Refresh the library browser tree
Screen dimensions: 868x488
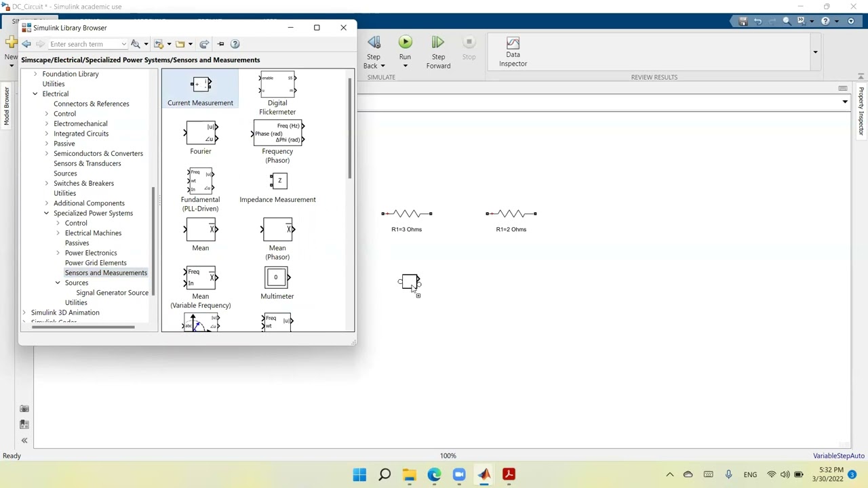click(204, 44)
